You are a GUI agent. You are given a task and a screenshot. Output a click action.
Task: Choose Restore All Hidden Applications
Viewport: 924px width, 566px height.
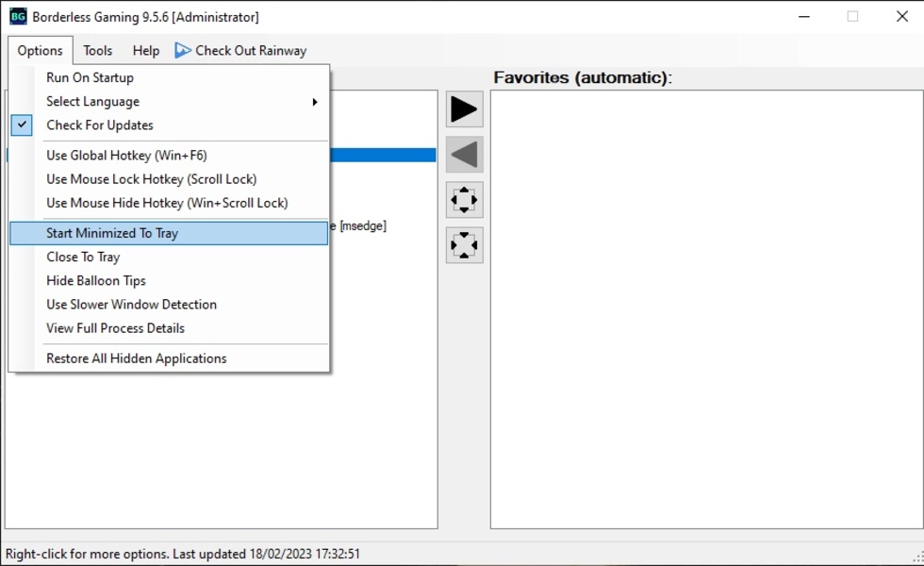click(137, 358)
